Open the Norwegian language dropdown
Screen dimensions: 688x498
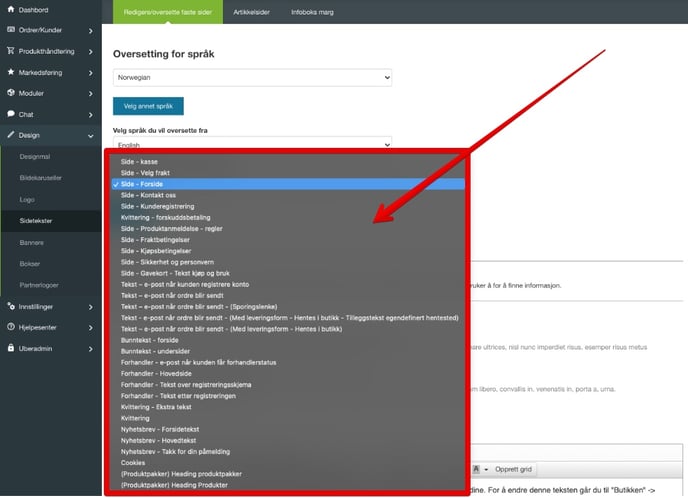click(252, 78)
